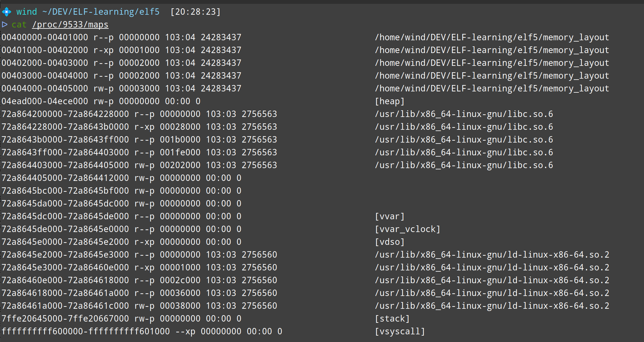644x342 pixels.
Task: Click the ~/DEV/ELF-learning/elf5 working directory
Action: [101, 12]
